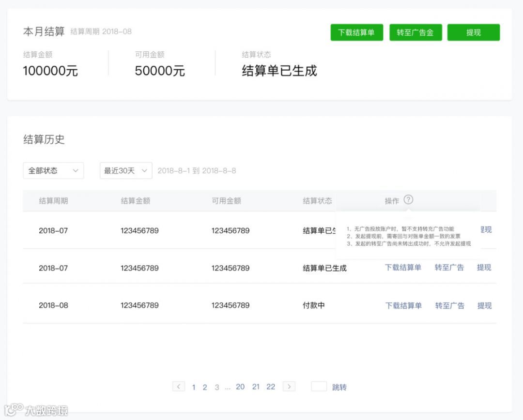Click the 跳转 jump link
Image resolution: width=523 pixels, height=420 pixels.
pos(339,387)
